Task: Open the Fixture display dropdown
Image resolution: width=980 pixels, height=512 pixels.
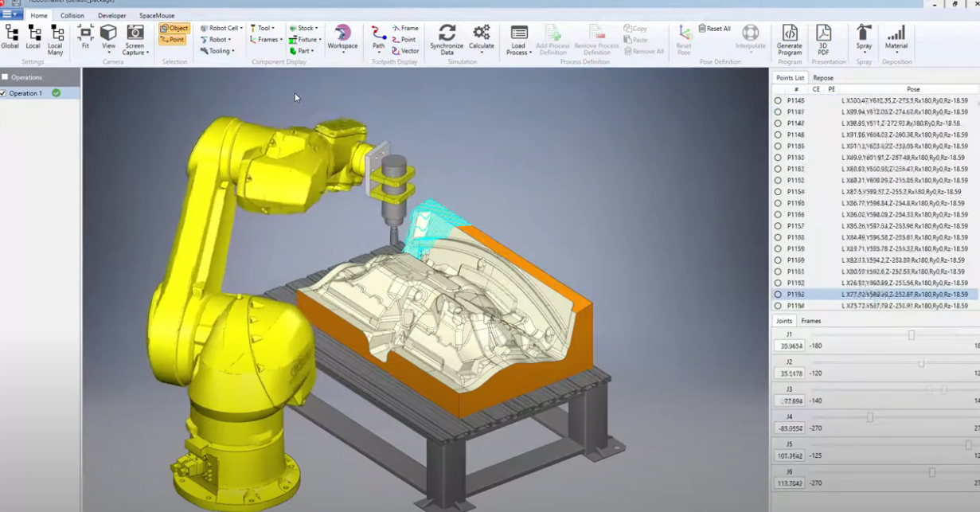Action: point(306,40)
